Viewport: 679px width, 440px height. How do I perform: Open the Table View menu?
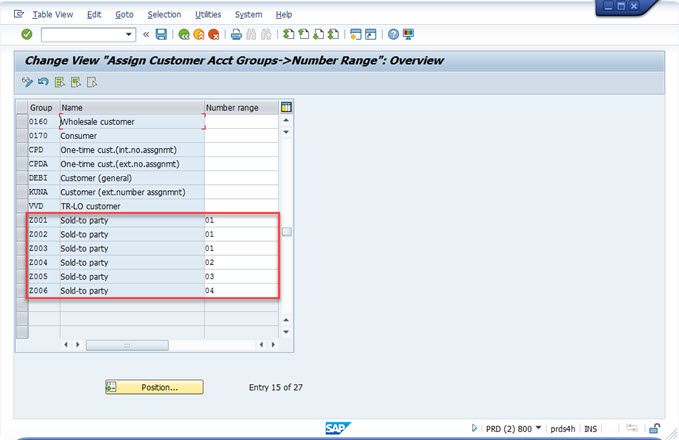tap(52, 15)
